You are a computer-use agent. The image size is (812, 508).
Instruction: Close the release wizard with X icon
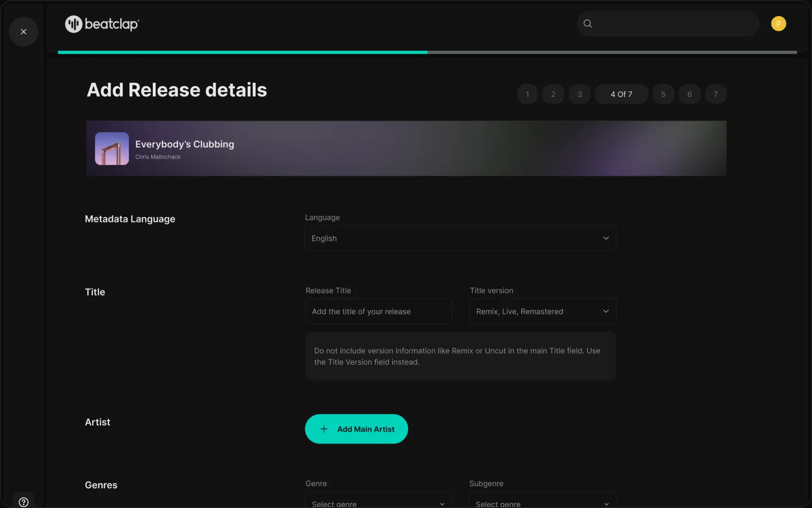(23, 31)
